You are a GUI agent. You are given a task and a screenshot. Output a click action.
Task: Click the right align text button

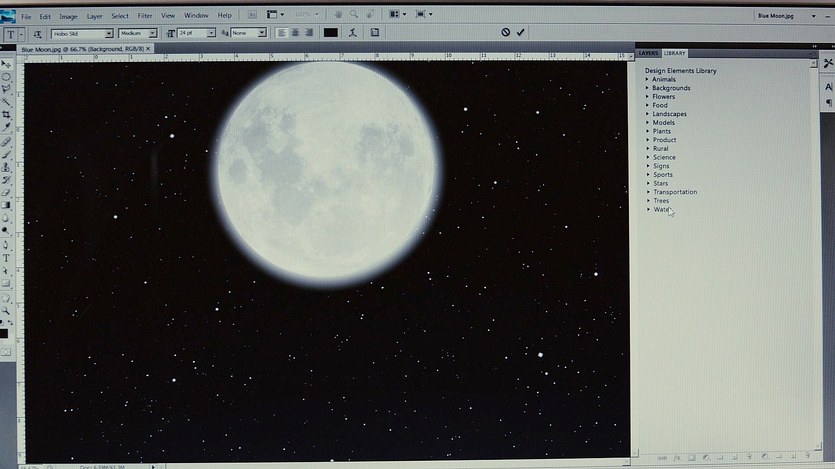pos(309,33)
